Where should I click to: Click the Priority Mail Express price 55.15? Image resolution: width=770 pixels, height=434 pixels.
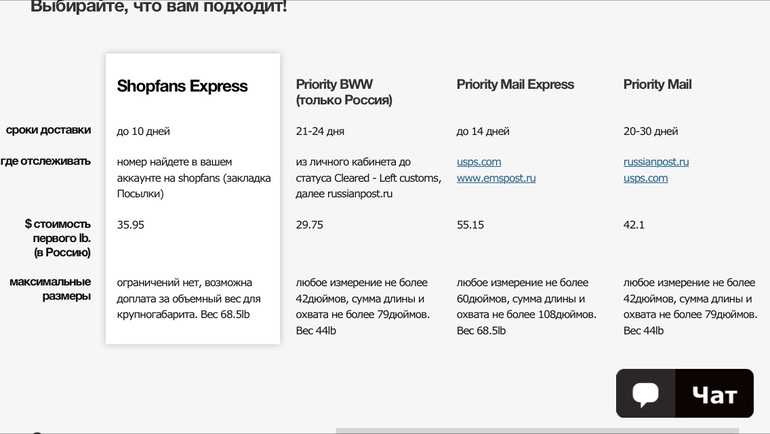pos(470,225)
